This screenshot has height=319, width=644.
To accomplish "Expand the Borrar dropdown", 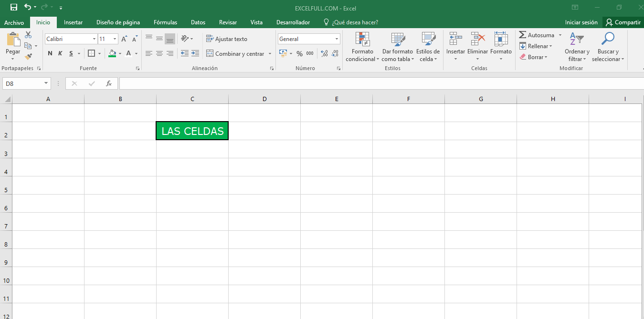I will [546, 57].
